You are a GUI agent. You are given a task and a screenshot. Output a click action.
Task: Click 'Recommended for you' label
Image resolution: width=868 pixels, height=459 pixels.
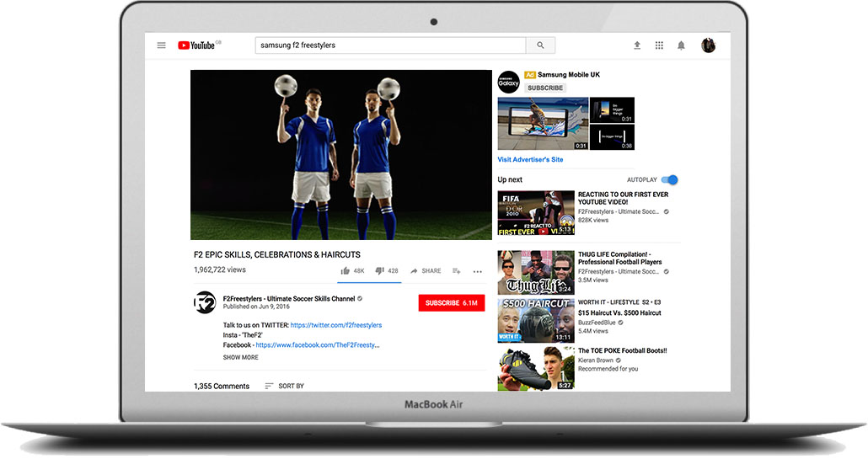click(608, 369)
